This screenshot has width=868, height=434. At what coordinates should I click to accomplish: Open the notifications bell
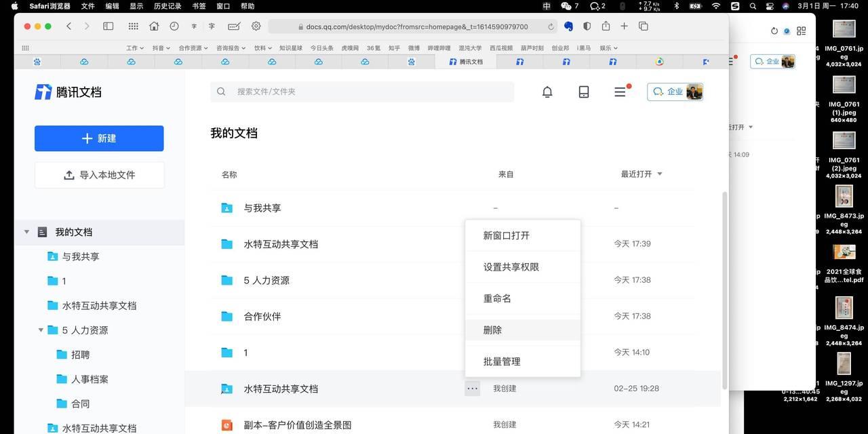pos(547,92)
